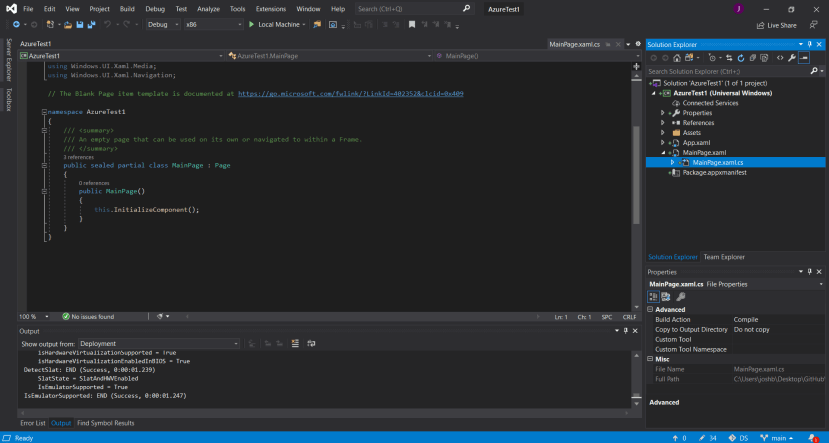Screen dimensions: 829x443
Task: Click Property Pages wrench icon in Properties panel
Action: point(681,297)
